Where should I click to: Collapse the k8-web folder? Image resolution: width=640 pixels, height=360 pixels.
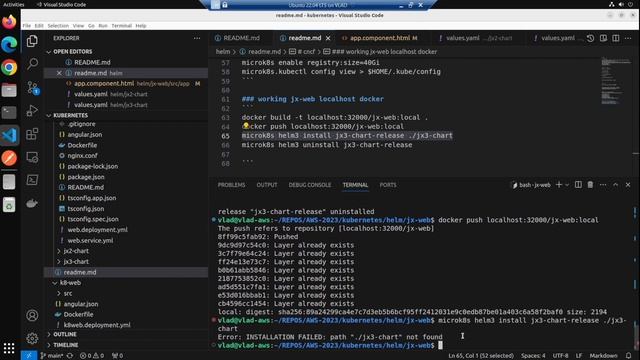(70, 283)
